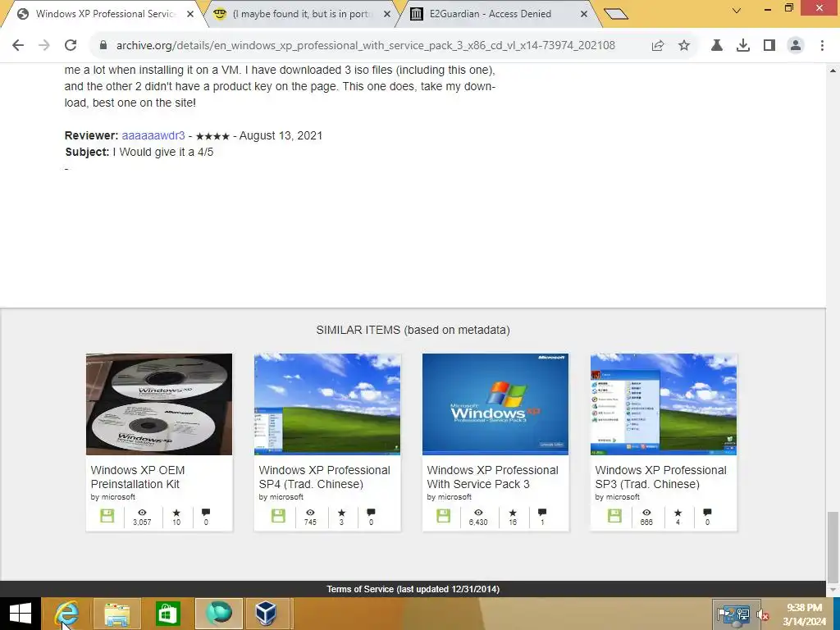
Task: Click reviews bubble on With Service Pack 3 card
Action: tap(542, 513)
